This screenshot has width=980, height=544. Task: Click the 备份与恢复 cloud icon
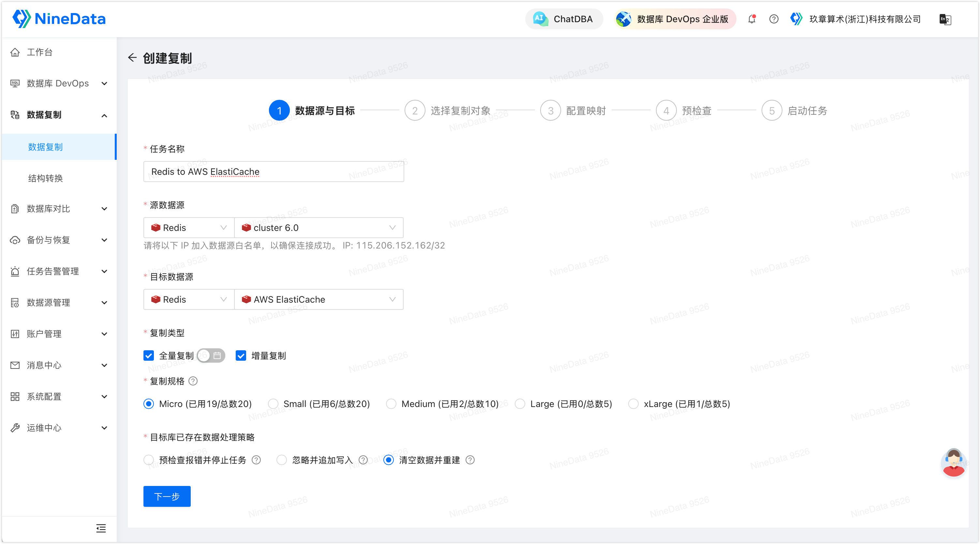(x=15, y=240)
